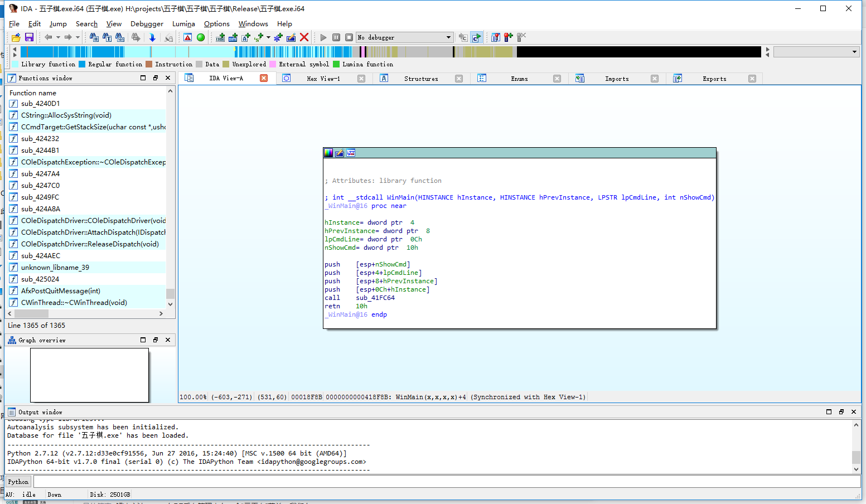Viewport: 866px width, 504px height.
Task: Click the breakpoint list toolbar icon
Action: 496,37
